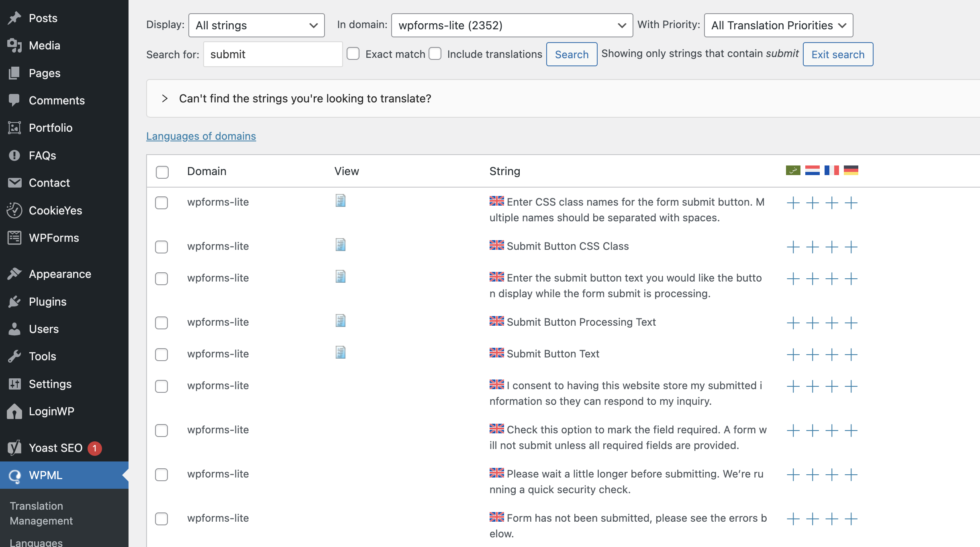Click the String column header
The height and width of the screenshot is (547, 980).
(504, 171)
